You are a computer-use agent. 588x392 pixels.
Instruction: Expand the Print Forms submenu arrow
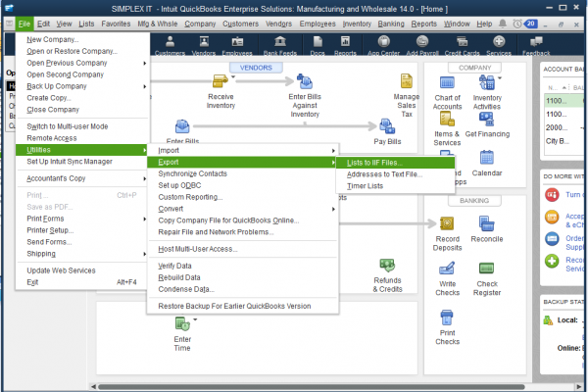pos(144,219)
